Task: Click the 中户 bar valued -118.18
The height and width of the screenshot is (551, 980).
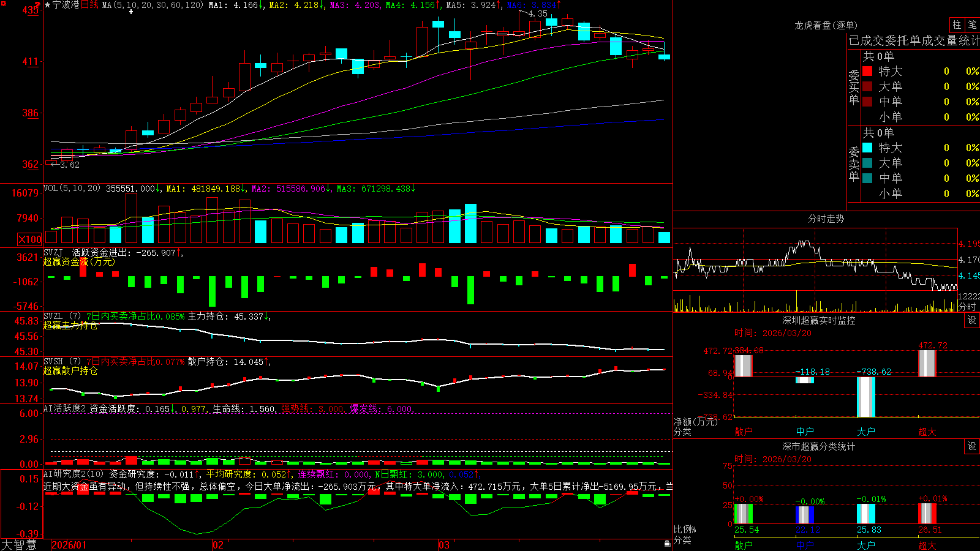Action: 804,380
